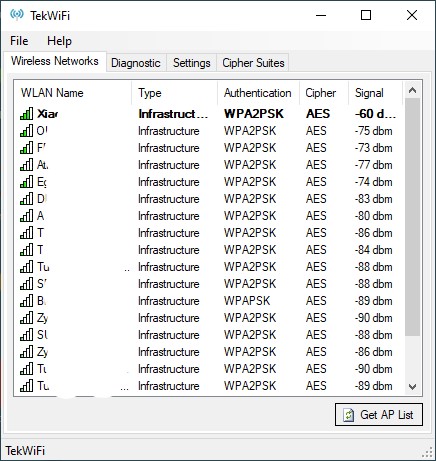Click the signal bars icon for the -60 dbm network
The height and width of the screenshot is (461, 436).
26,114
